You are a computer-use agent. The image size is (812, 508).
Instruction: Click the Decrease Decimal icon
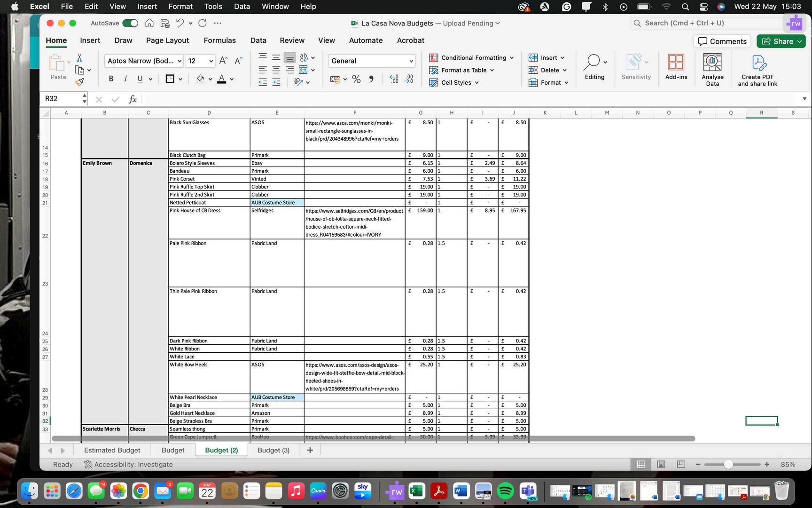409,79
